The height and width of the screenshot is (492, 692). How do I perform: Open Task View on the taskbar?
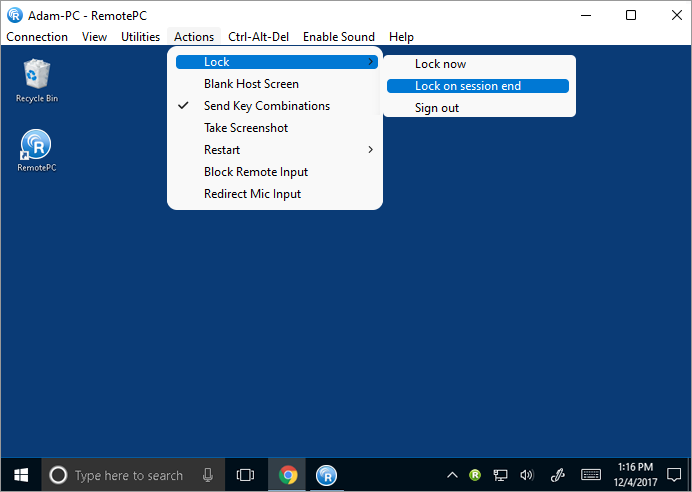(x=245, y=475)
